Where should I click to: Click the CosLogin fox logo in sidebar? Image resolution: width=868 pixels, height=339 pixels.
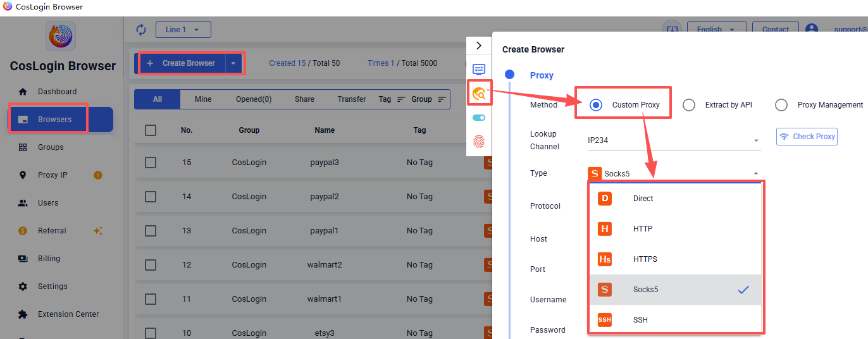tap(61, 36)
